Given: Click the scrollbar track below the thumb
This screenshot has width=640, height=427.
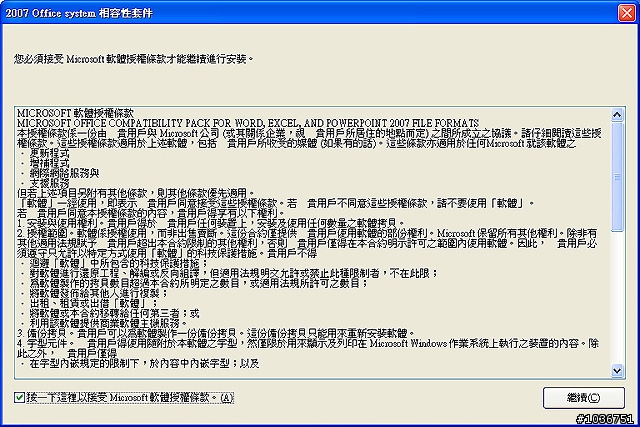Looking at the screenshot, I should coord(617,298).
